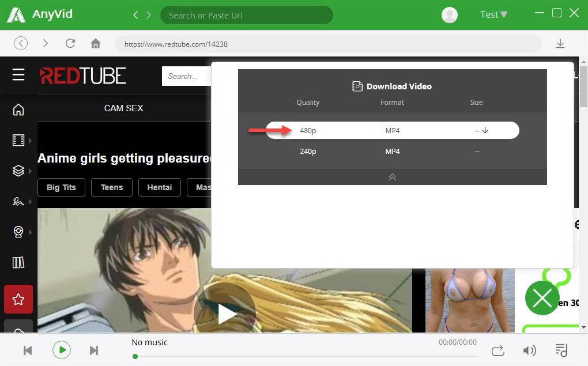588x366 pixels.
Task: Toggle the repeat loop mode
Action: click(x=498, y=350)
